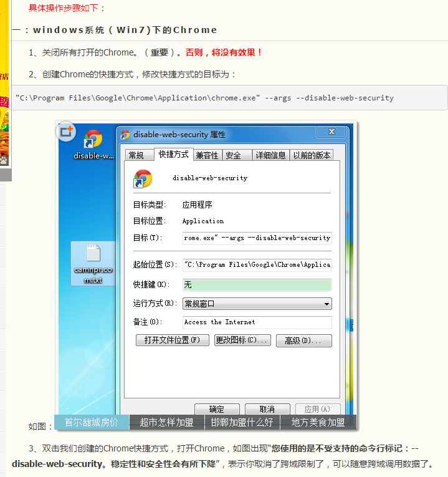Image resolution: width=448 pixels, height=477 pixels.
Task: Open the 兼容性 tab
Action: click(207, 155)
